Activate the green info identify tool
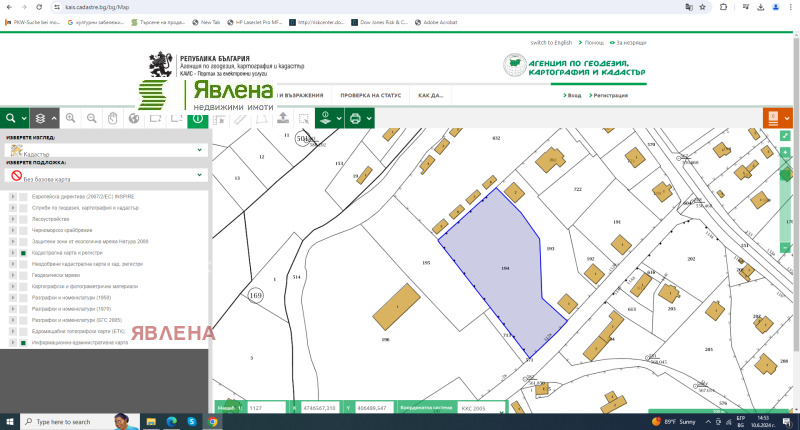Image resolution: width=800 pixels, height=430 pixels. [197, 118]
